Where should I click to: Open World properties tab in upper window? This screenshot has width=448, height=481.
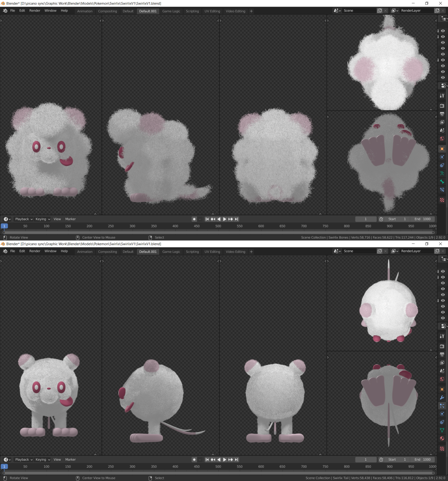[442, 139]
